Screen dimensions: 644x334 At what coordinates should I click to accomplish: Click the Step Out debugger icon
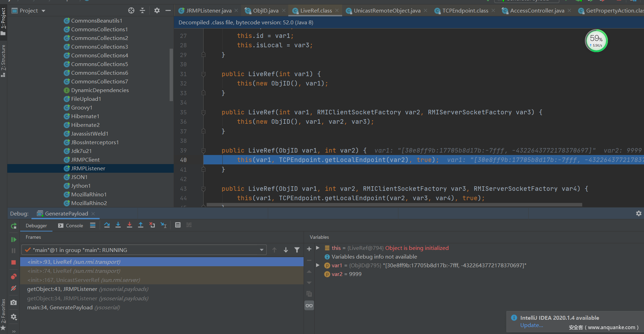(x=141, y=225)
